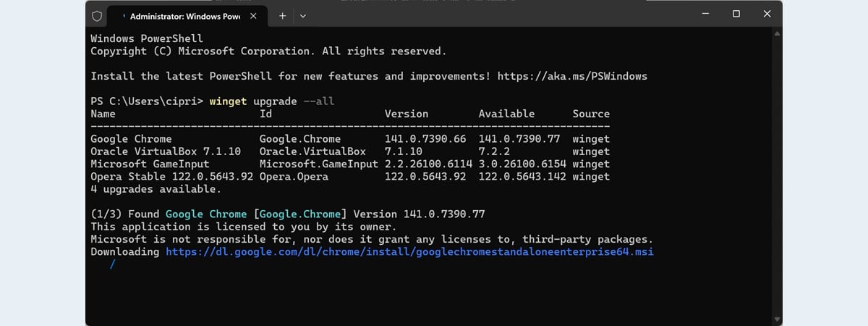Click the '4 upgrades available.' text line

156,189
